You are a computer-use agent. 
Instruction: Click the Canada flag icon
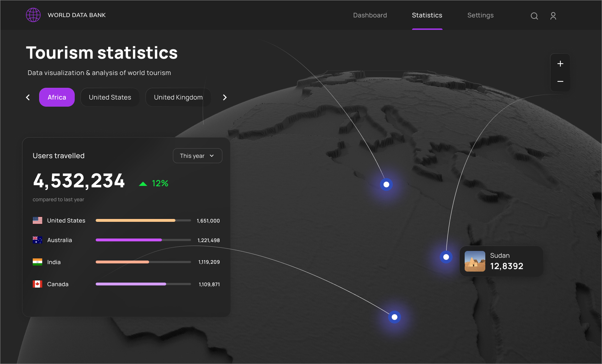click(37, 284)
